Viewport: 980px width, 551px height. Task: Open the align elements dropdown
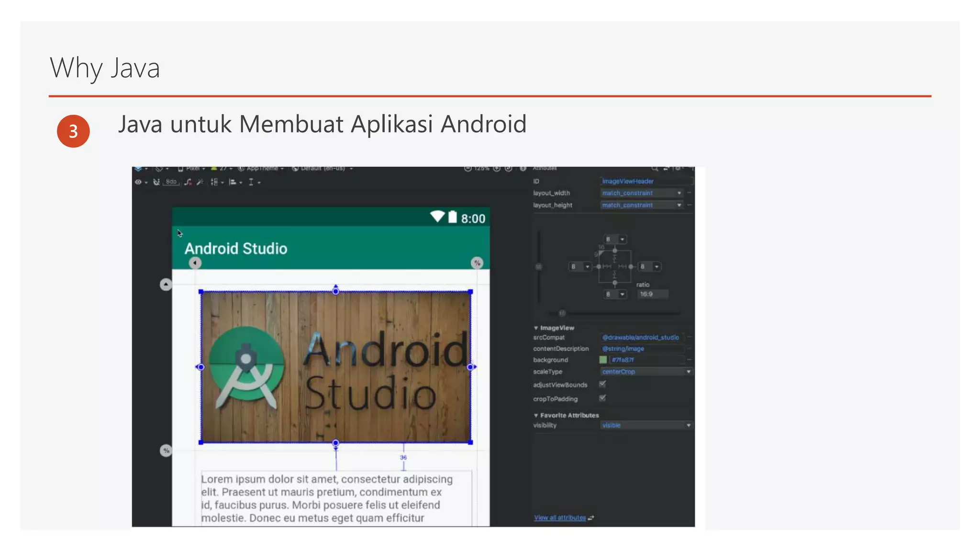tap(235, 182)
